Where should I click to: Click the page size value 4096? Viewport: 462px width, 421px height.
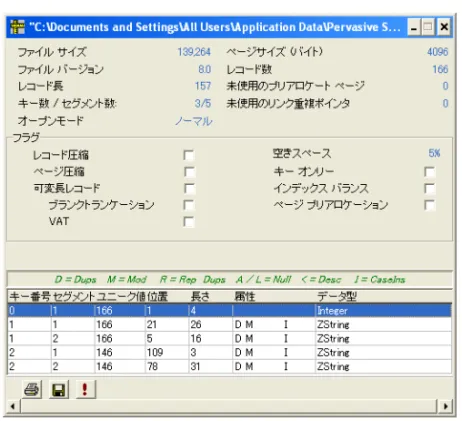[438, 52]
